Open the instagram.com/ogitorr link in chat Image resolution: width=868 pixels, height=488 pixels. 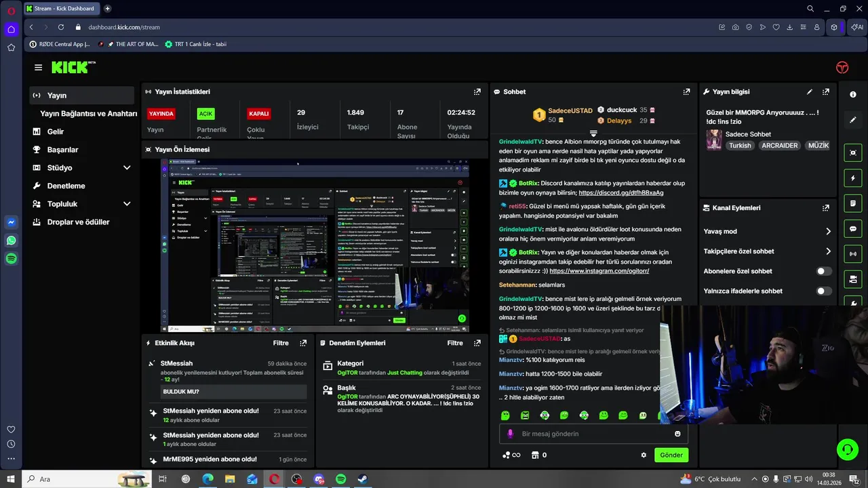599,270
